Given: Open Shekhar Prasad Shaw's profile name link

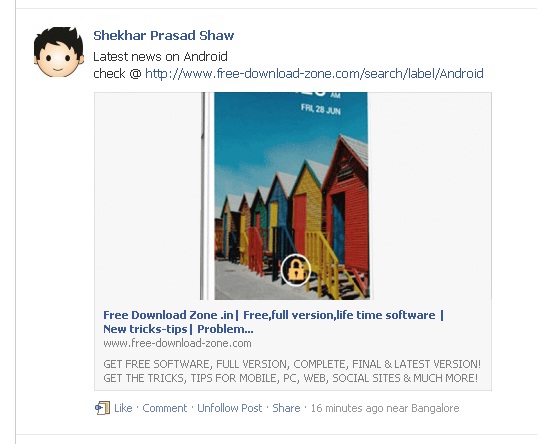Looking at the screenshot, I should [x=163, y=35].
